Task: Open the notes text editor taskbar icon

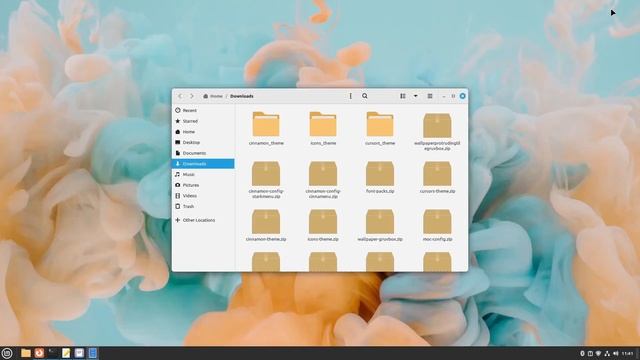Action: [66, 353]
